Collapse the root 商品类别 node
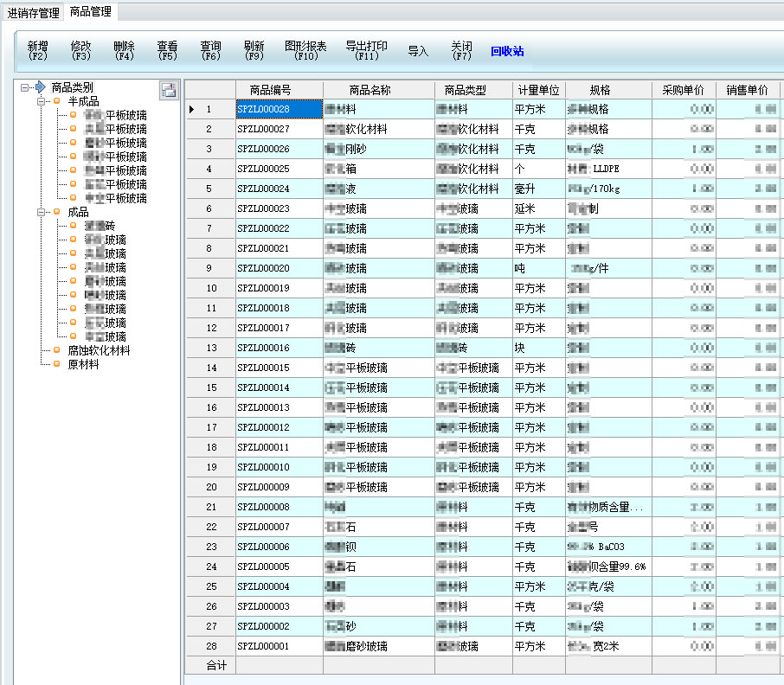The image size is (784, 685). tap(24, 87)
